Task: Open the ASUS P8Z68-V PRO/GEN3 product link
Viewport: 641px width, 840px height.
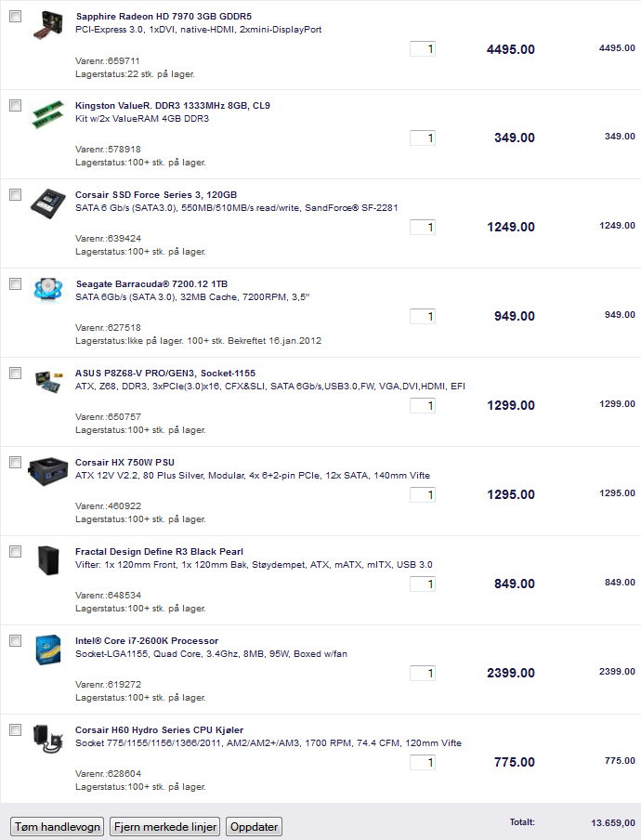Action: pos(165,374)
